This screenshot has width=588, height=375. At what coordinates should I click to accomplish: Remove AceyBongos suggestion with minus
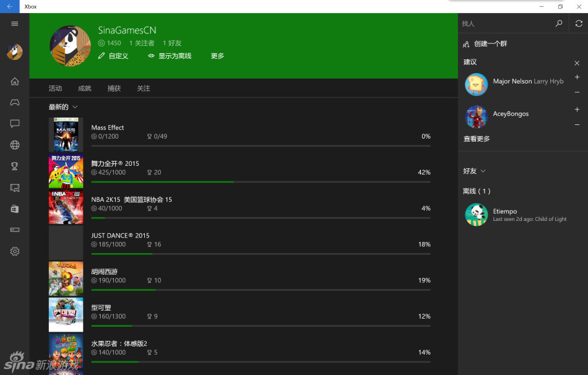pos(577,124)
